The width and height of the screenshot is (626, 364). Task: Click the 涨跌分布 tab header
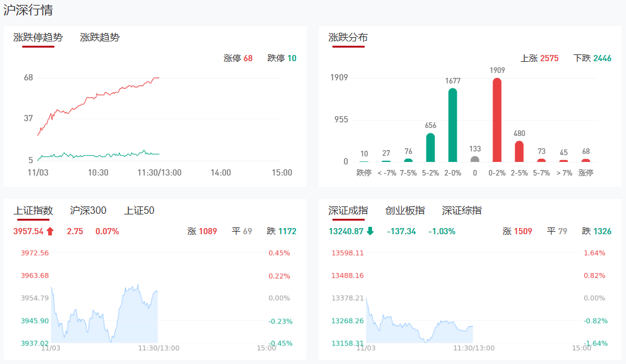click(x=348, y=38)
